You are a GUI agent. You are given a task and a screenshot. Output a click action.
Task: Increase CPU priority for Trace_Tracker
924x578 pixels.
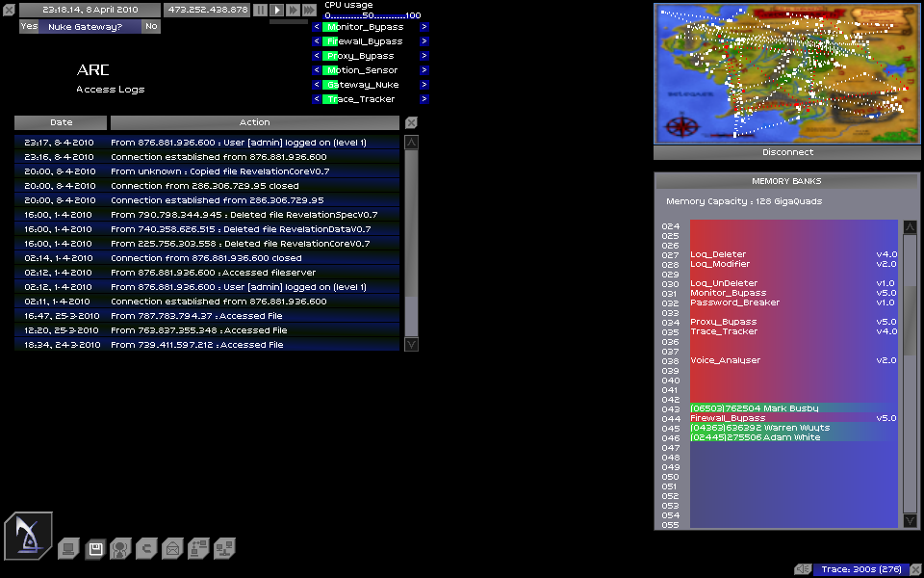coord(424,99)
